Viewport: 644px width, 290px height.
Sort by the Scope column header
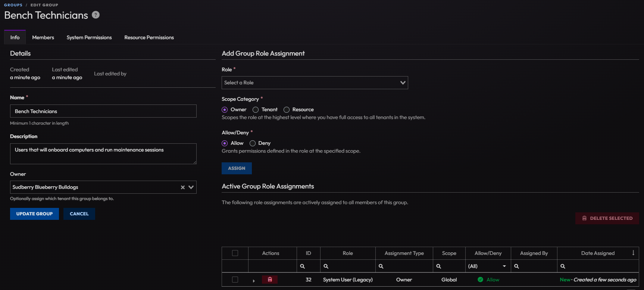449,253
